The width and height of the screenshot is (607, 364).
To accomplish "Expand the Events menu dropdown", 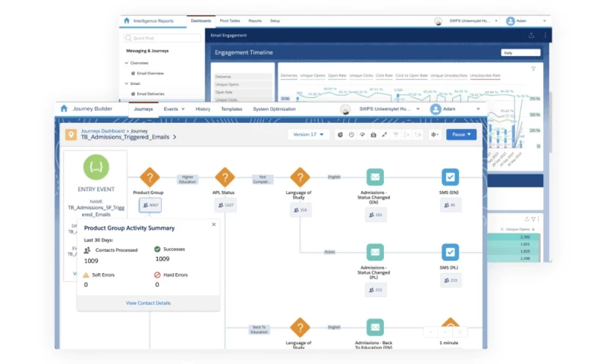I will (174, 109).
